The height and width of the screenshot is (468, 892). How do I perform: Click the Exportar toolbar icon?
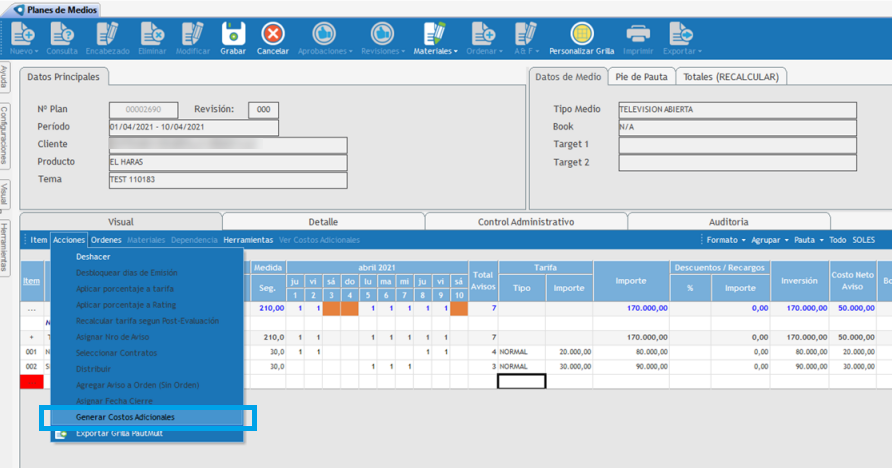click(681, 34)
